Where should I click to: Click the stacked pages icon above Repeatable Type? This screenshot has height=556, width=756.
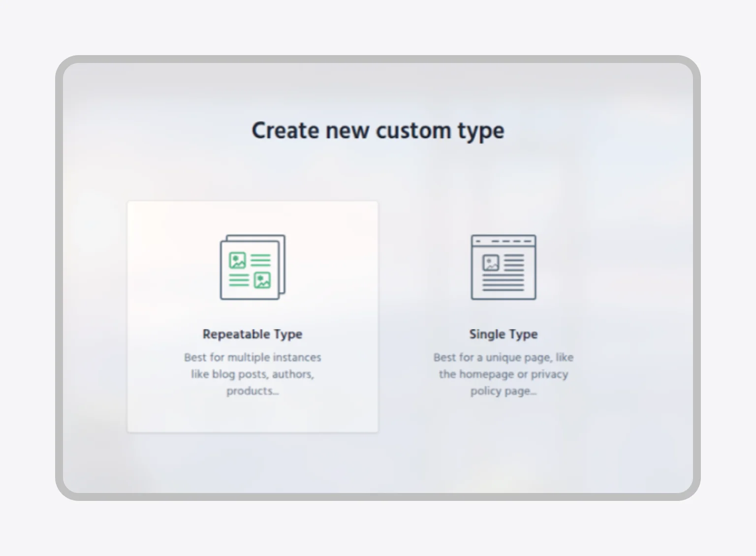(x=252, y=266)
